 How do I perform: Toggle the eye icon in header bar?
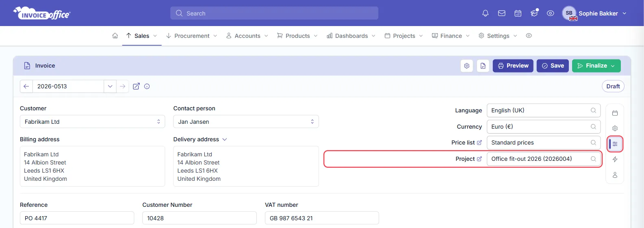pyautogui.click(x=551, y=13)
